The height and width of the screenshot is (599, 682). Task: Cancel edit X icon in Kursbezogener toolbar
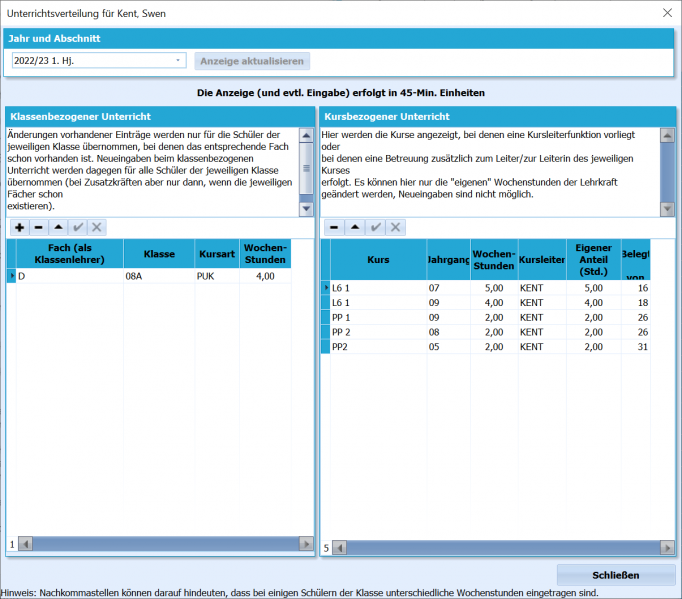click(x=395, y=227)
